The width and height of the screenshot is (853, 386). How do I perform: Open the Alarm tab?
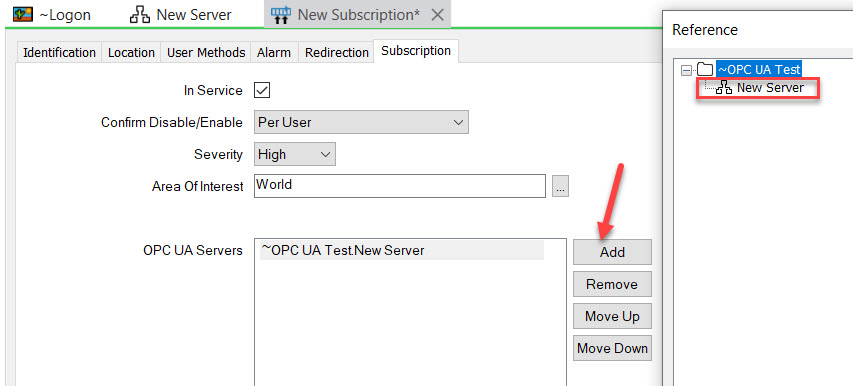[x=274, y=53]
